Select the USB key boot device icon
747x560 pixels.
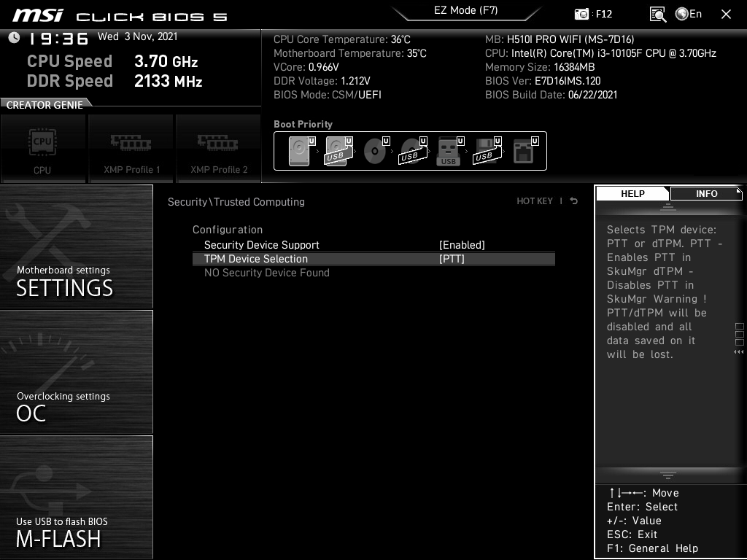(449, 152)
